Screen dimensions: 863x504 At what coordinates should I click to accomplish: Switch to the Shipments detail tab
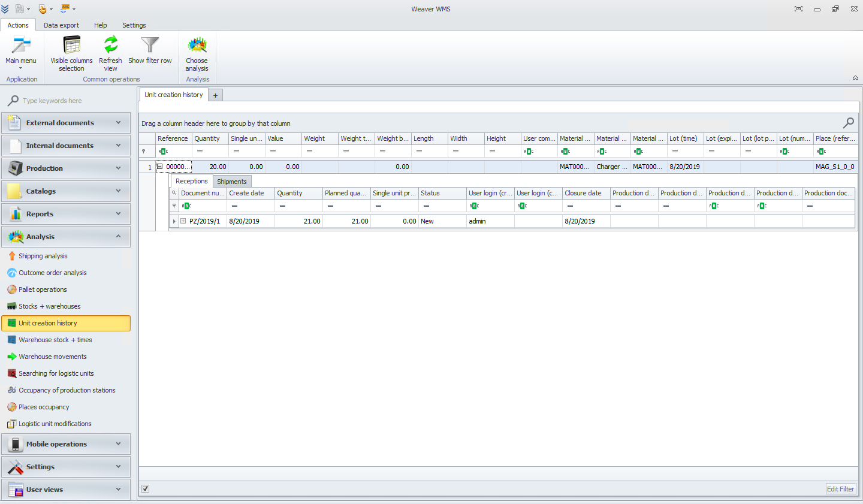click(x=232, y=182)
